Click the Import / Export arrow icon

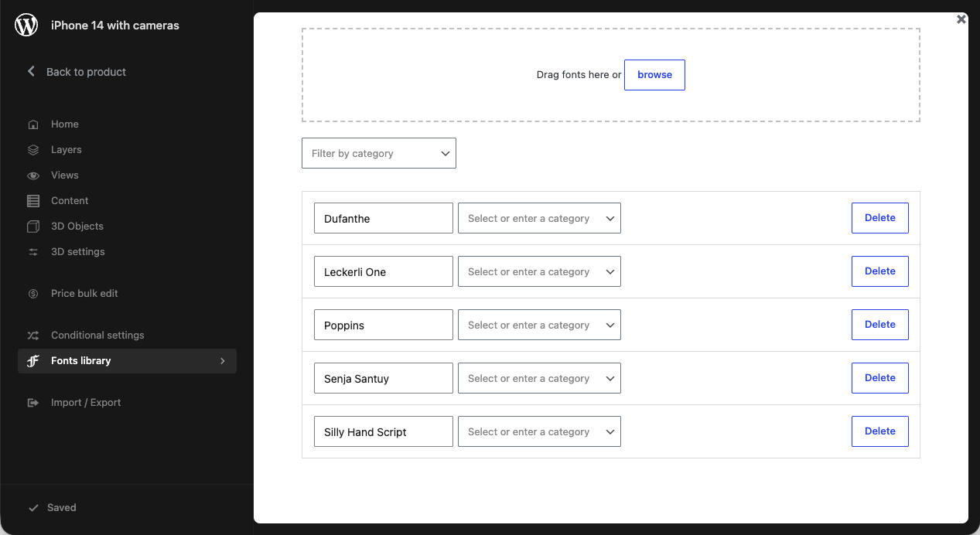pyautogui.click(x=33, y=403)
